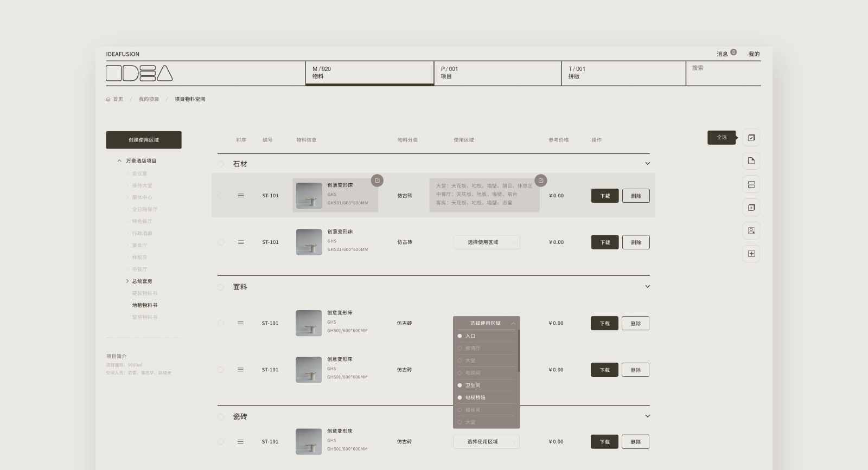The image size is (868, 470).
Task: Click edit icon on the usage area box
Action: pyautogui.click(x=540, y=181)
